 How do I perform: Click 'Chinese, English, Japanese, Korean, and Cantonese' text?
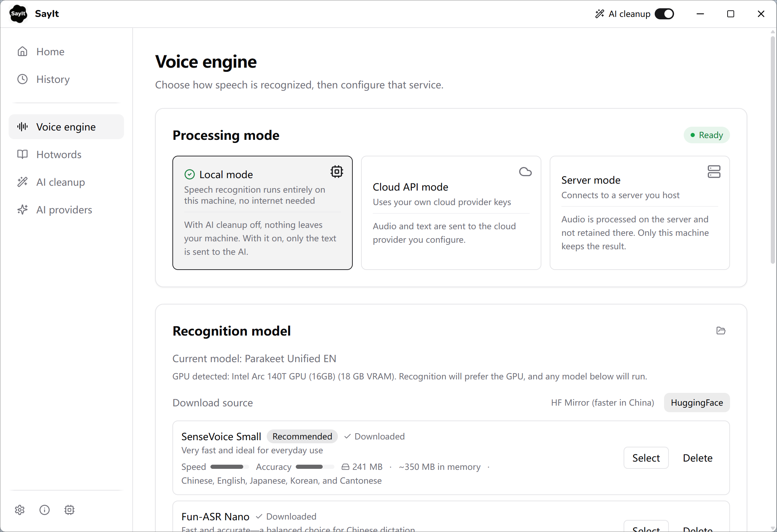coord(282,481)
